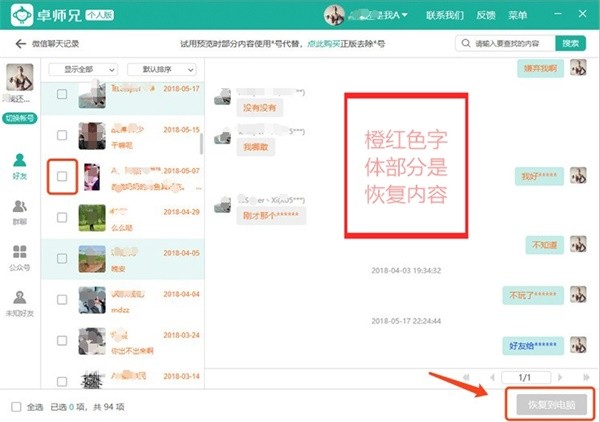The width and height of the screenshot is (600, 422).
Task: Open the 菜单 menu in title bar
Action: point(517,15)
